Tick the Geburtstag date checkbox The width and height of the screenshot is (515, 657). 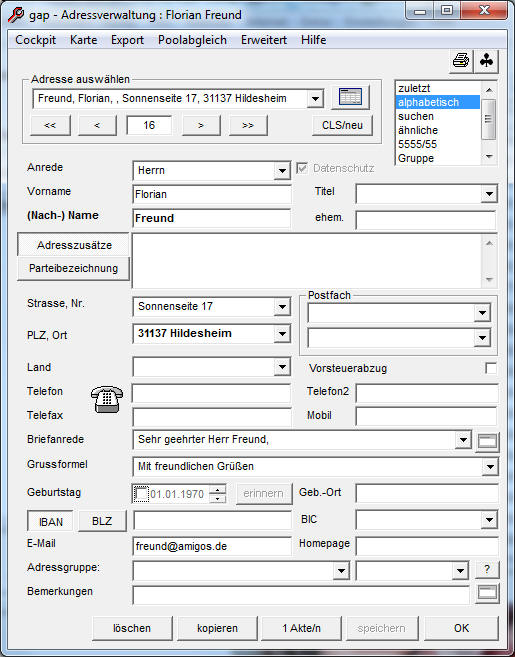click(x=141, y=494)
